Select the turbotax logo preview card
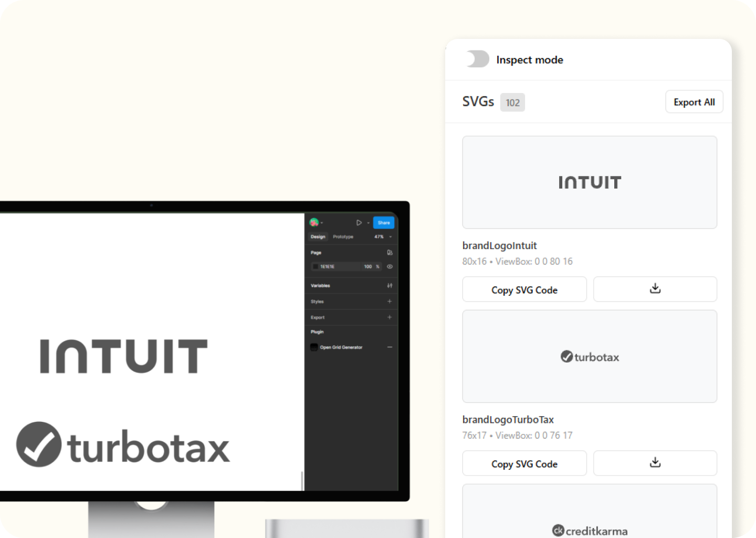The image size is (756, 538). (589, 357)
